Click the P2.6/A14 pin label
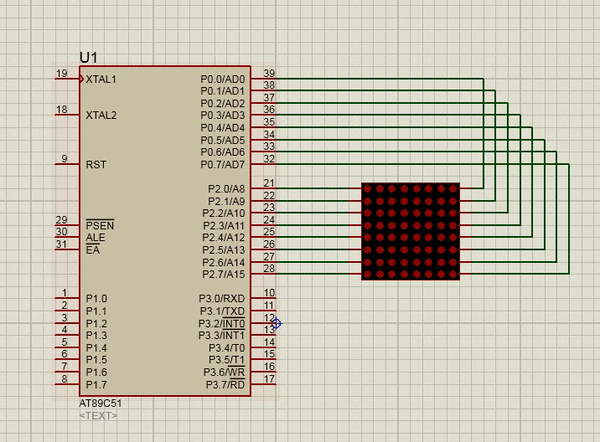600x442 pixels. tap(223, 263)
